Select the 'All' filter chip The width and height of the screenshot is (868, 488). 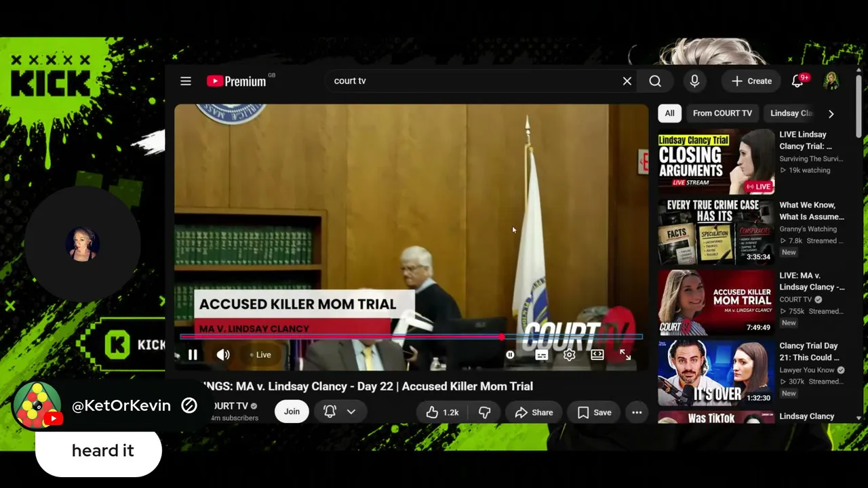669,113
